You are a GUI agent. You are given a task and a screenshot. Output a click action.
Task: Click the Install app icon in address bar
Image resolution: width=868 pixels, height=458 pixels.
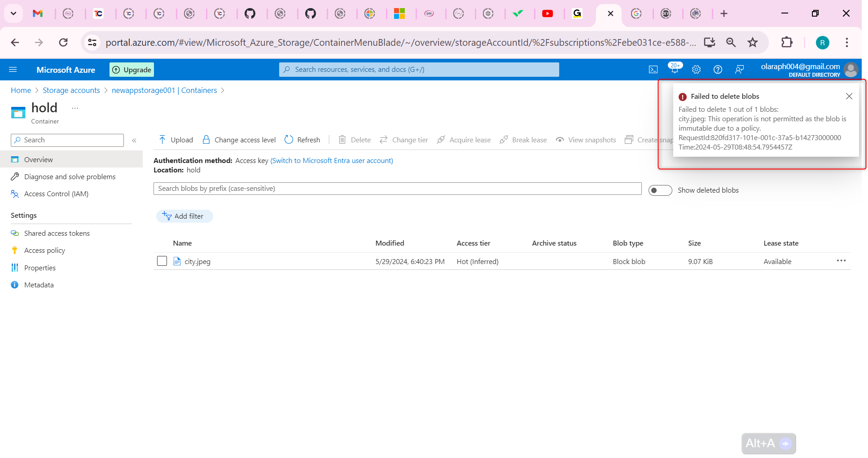coord(710,42)
